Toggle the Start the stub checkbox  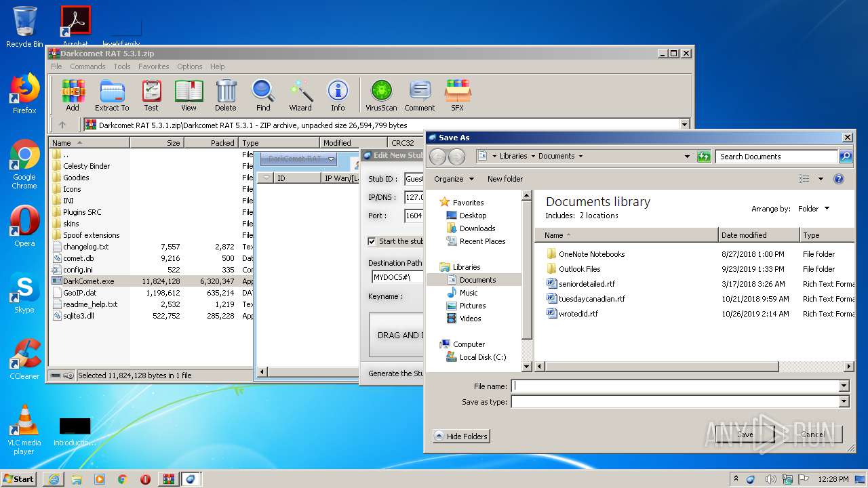(372, 241)
